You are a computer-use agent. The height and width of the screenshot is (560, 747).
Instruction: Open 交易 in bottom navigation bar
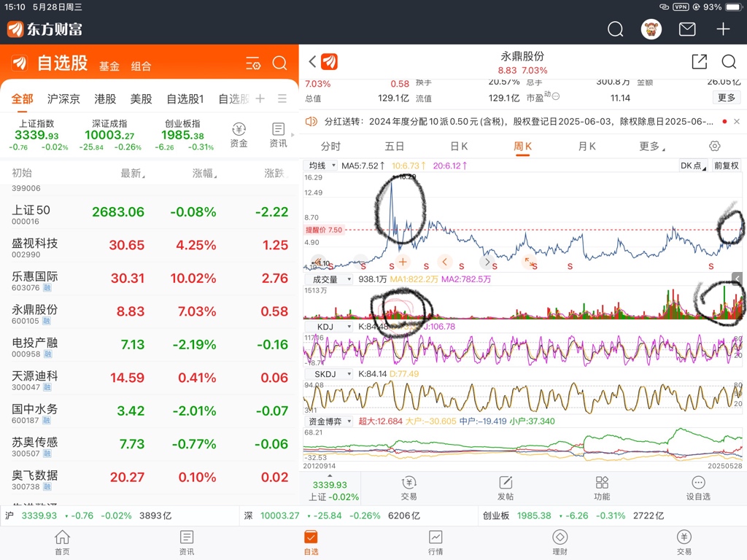684,542
